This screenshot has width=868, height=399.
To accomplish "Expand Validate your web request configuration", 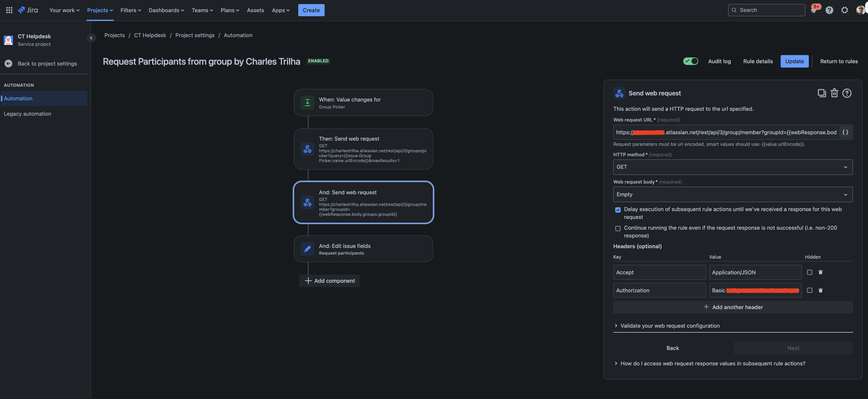I will (670, 326).
